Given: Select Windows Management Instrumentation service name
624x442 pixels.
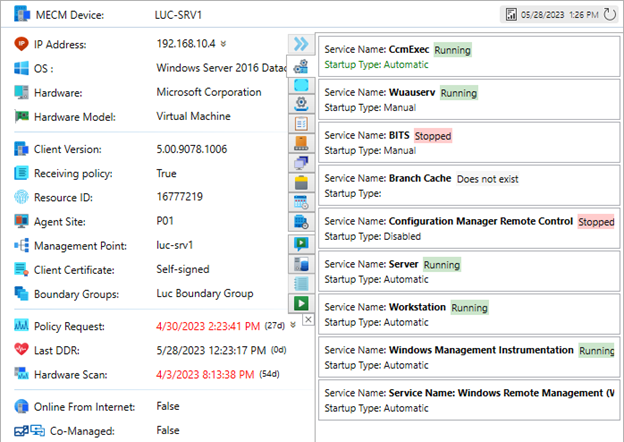Looking at the screenshot, I should coord(481,350).
